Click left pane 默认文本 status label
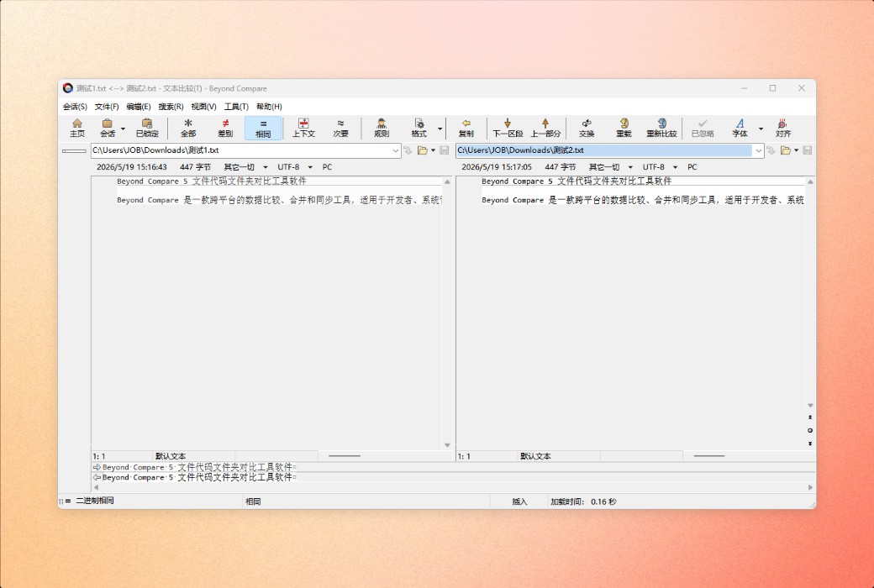Screen dimensions: 874x588 coord(171,456)
